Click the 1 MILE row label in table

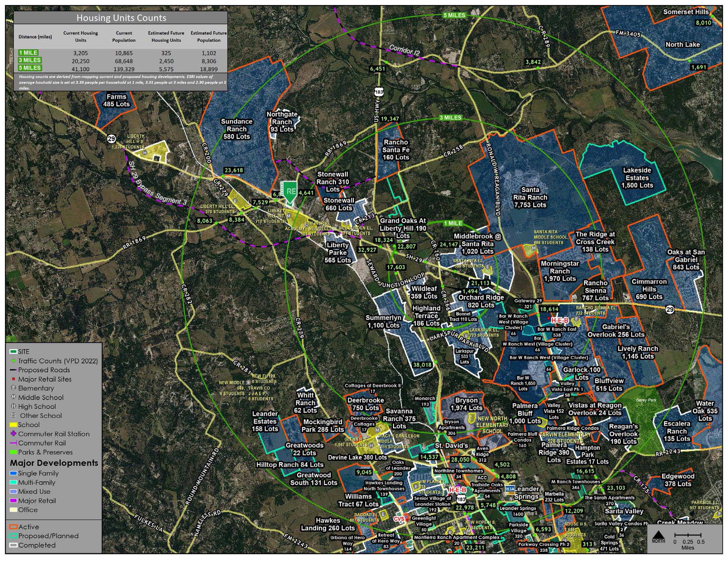click(28, 53)
